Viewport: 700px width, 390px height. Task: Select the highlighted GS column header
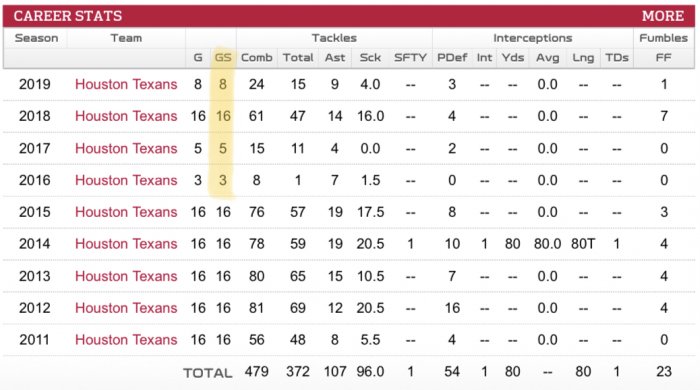click(x=223, y=58)
